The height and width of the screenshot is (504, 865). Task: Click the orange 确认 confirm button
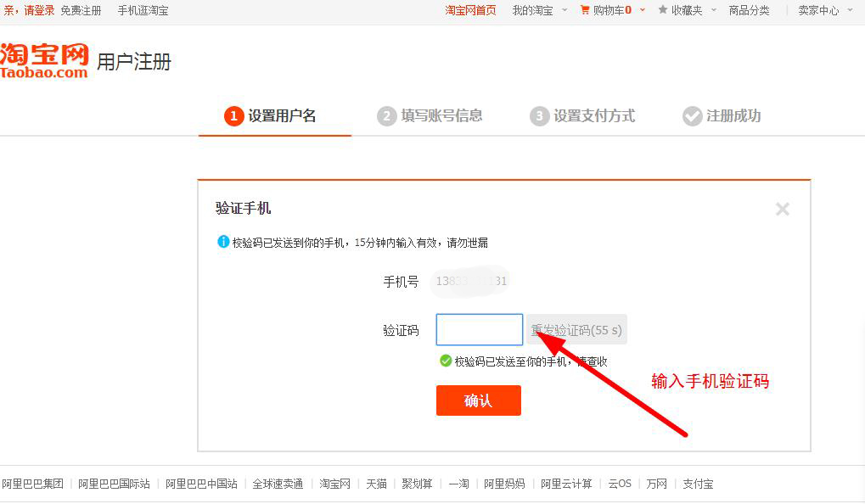tap(478, 400)
